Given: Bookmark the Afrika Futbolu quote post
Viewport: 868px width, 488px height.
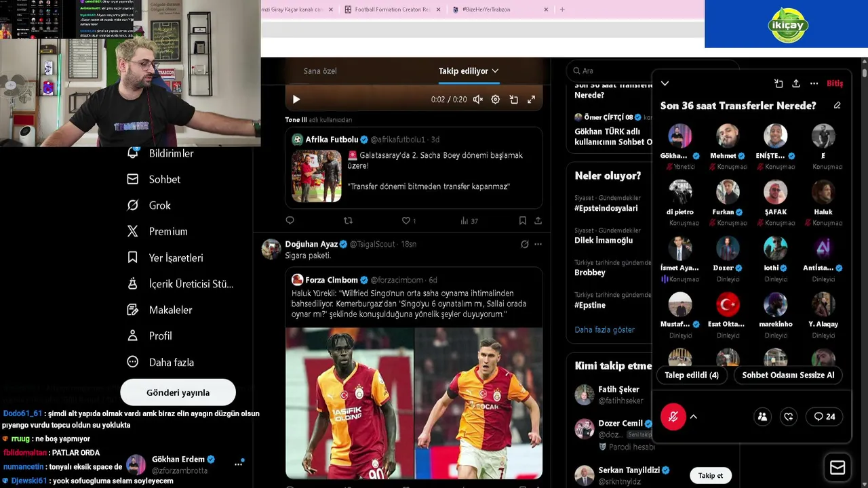Looking at the screenshot, I should click(522, 220).
